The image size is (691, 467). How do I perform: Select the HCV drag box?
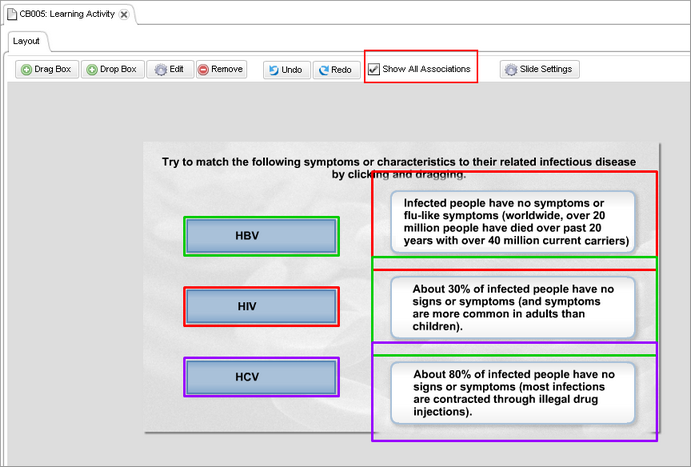(261, 377)
